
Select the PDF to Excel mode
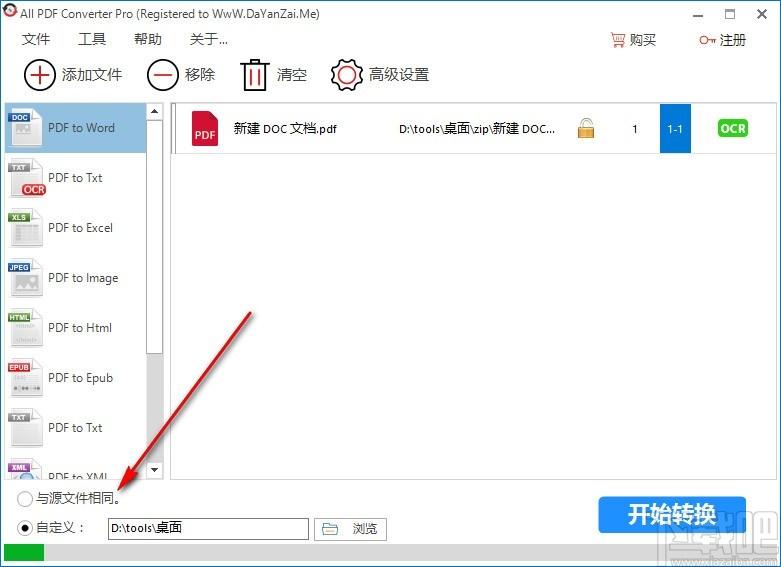[75, 228]
